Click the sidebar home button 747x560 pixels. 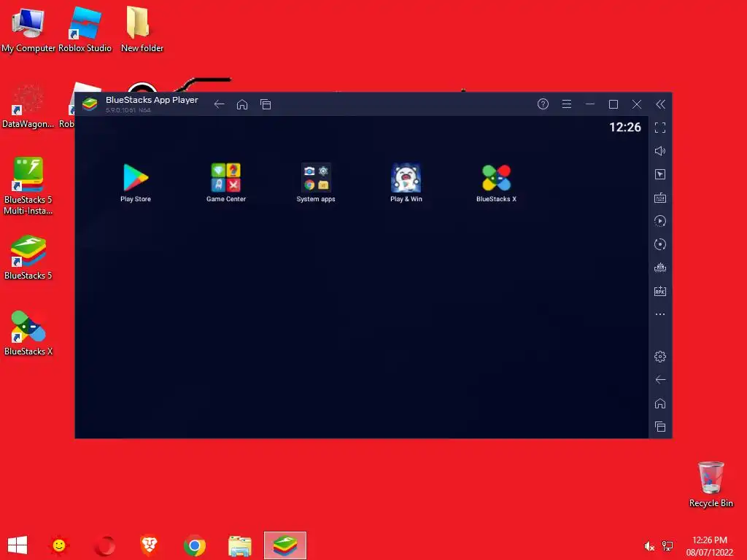(659, 403)
